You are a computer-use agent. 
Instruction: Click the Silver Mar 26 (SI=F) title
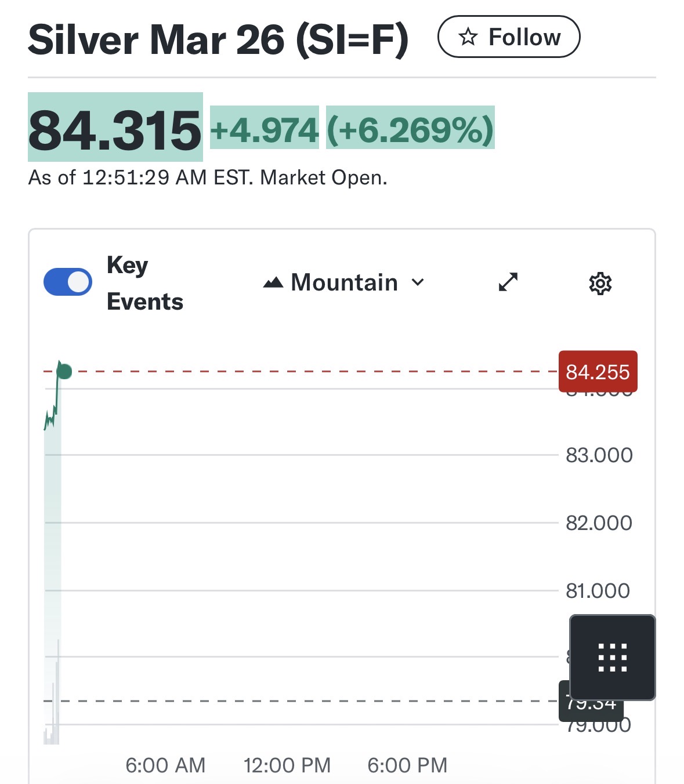click(x=218, y=40)
